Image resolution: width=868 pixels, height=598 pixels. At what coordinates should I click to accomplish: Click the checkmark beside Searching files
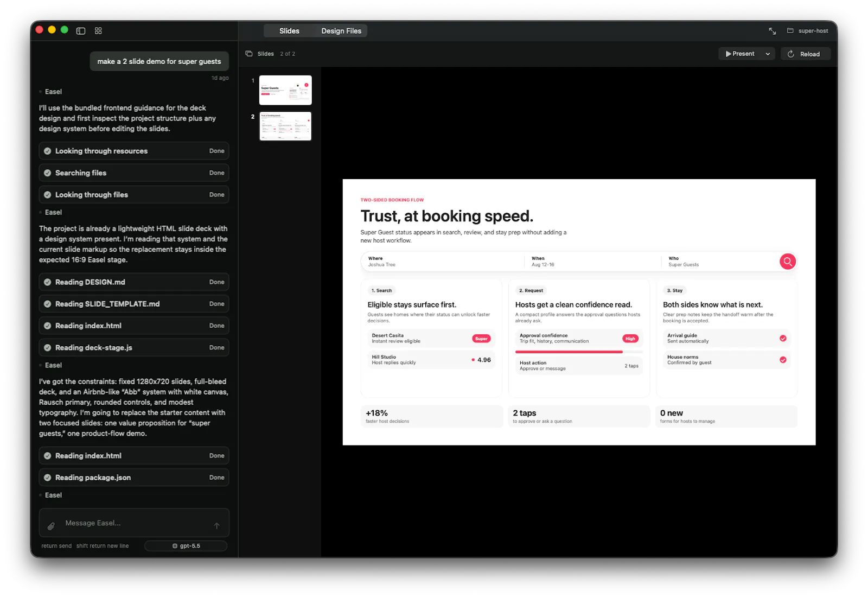pyautogui.click(x=48, y=173)
